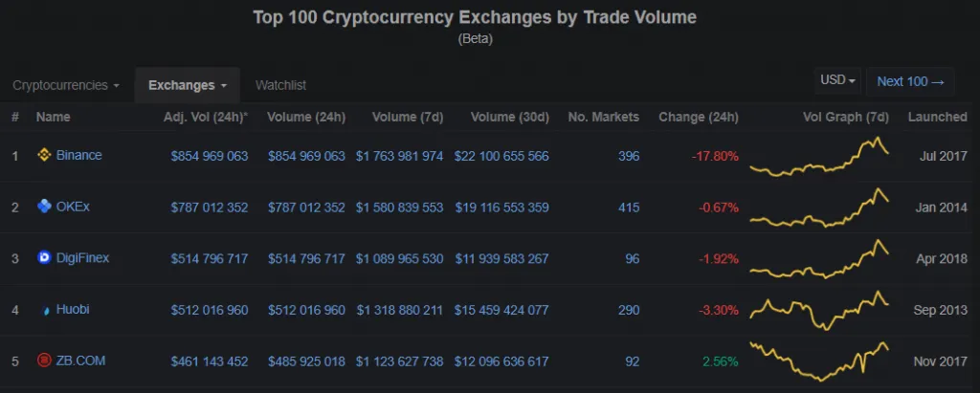Viewport: 980px width, 393px height.
Task: Sort by Adj. Vol (24h) column
Action: pyautogui.click(x=206, y=117)
